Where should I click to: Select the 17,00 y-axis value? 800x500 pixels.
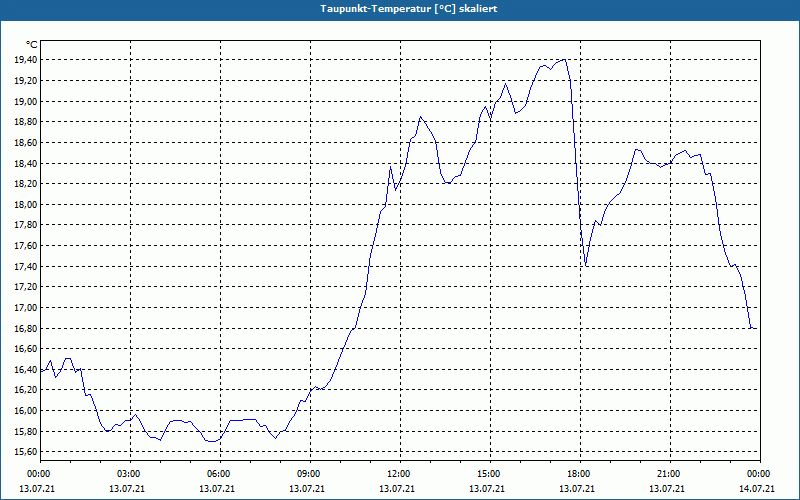26,308
